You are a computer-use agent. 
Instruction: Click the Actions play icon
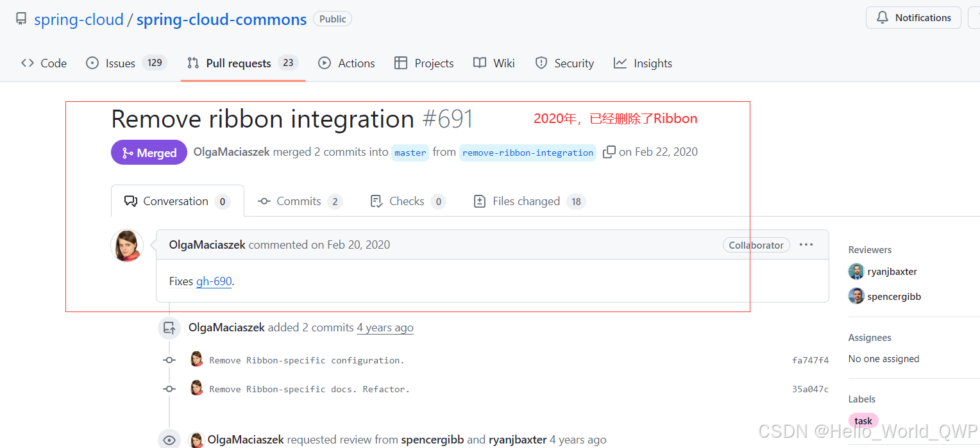click(x=325, y=63)
